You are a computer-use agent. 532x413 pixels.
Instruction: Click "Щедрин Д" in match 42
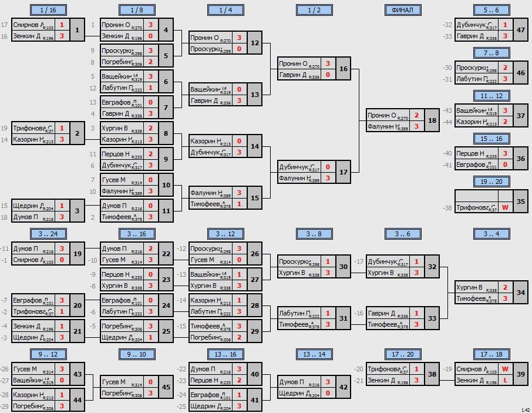coord(294,393)
